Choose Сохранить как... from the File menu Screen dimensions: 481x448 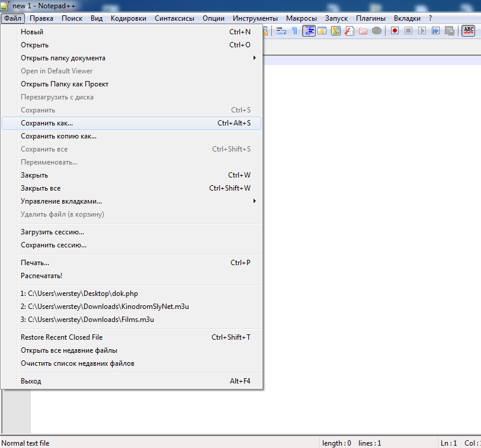pyautogui.click(x=47, y=123)
